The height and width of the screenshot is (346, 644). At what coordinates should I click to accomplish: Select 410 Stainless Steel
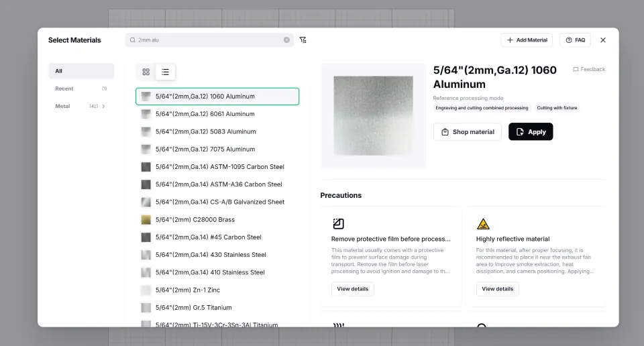(x=217, y=272)
